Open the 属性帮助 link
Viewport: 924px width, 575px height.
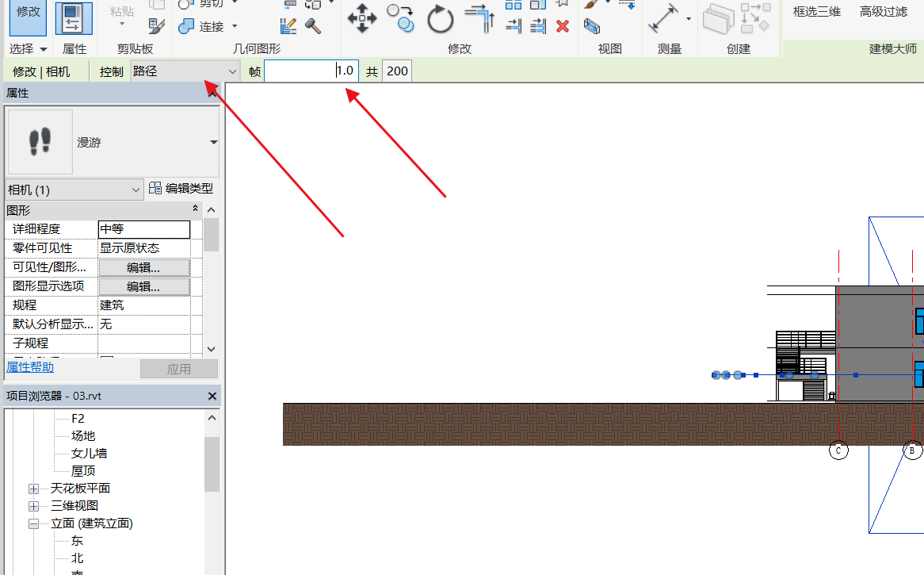(x=30, y=367)
